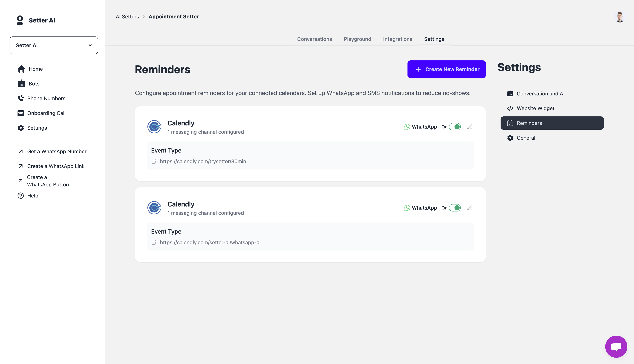Click the Phone Numbers handset icon
This screenshot has height=364, width=634.
(x=20, y=98)
